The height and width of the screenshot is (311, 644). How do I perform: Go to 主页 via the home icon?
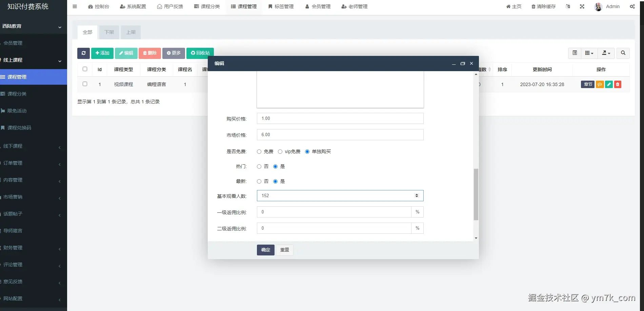(514, 6)
